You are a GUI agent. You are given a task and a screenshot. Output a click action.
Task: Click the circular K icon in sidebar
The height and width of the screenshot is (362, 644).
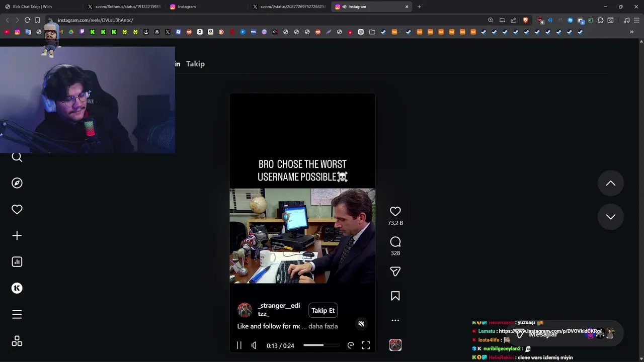17,288
